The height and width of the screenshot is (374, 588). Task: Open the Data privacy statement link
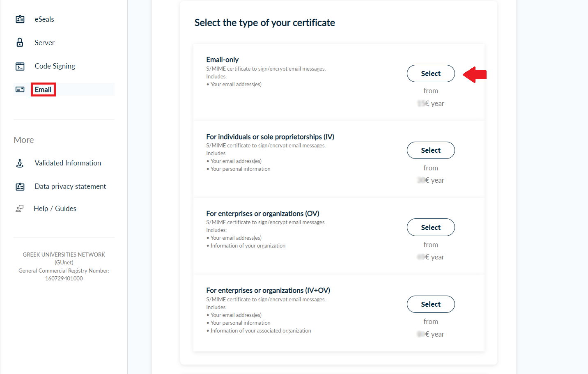tap(70, 186)
